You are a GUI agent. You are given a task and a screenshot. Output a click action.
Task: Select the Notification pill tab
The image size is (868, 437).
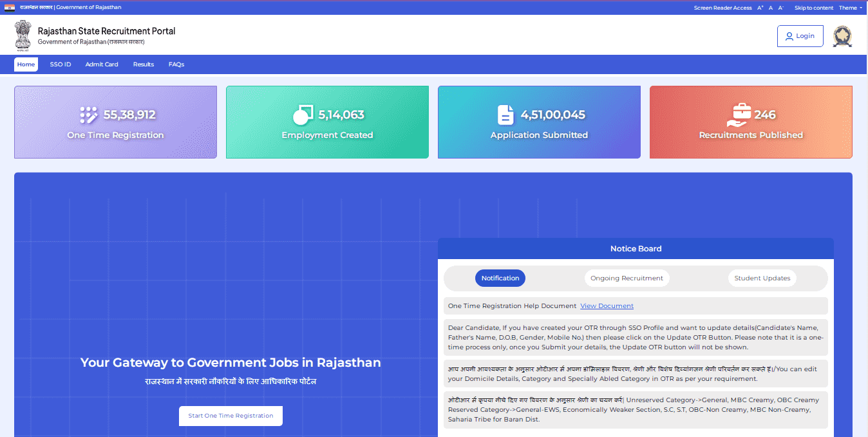click(x=500, y=278)
